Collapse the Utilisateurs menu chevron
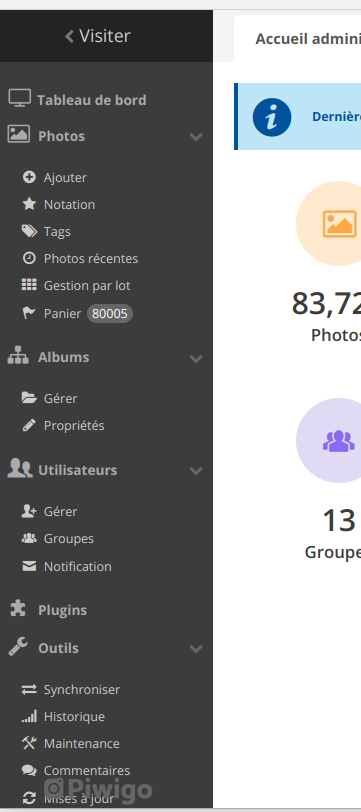The height and width of the screenshot is (812, 361). [196, 471]
